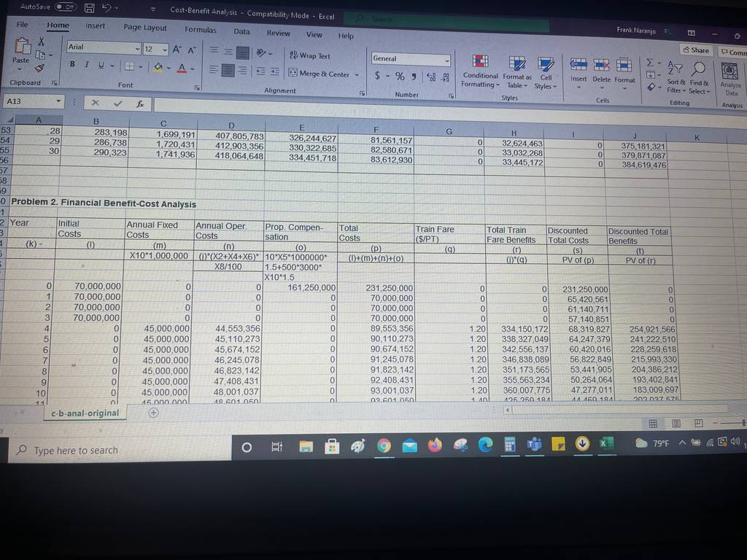Increase the font size
This screenshot has width=747, height=560.
[x=177, y=49]
